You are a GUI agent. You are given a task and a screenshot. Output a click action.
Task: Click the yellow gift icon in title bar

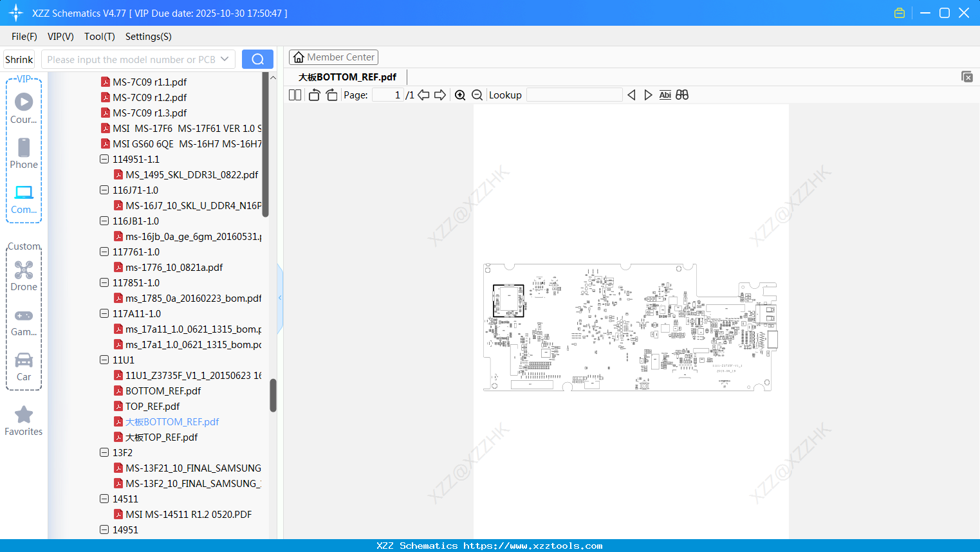(900, 13)
